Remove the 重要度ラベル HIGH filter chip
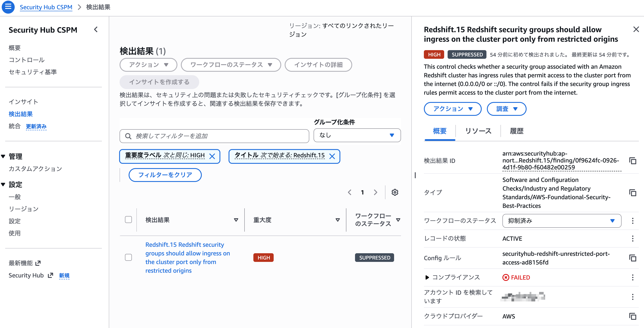Screen dimensions: 644x328 pyautogui.click(x=212, y=156)
